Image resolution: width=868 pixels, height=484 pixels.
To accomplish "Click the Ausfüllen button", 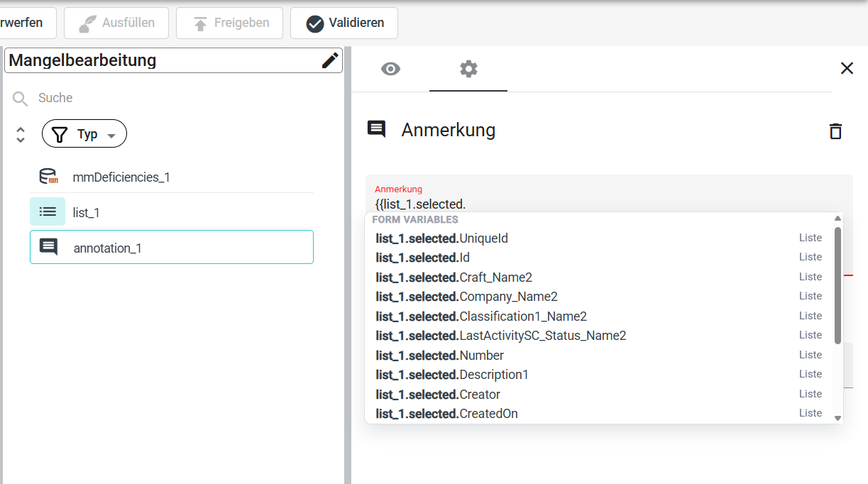I will (x=116, y=23).
